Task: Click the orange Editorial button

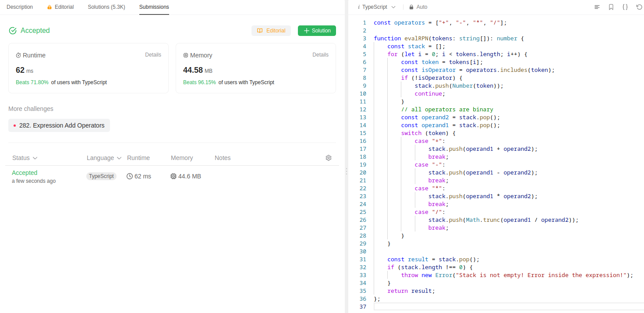Action: 271,31
